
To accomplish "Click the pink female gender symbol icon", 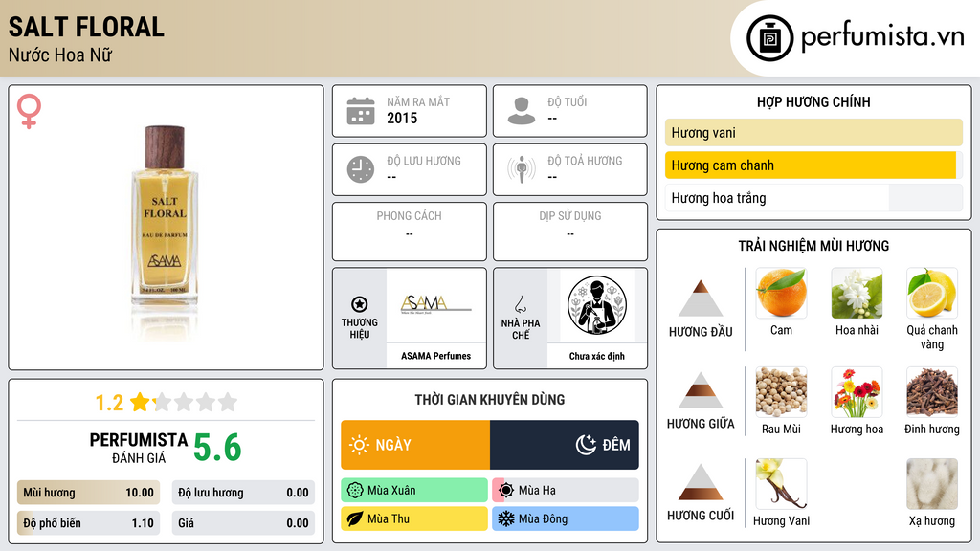I will [x=29, y=111].
